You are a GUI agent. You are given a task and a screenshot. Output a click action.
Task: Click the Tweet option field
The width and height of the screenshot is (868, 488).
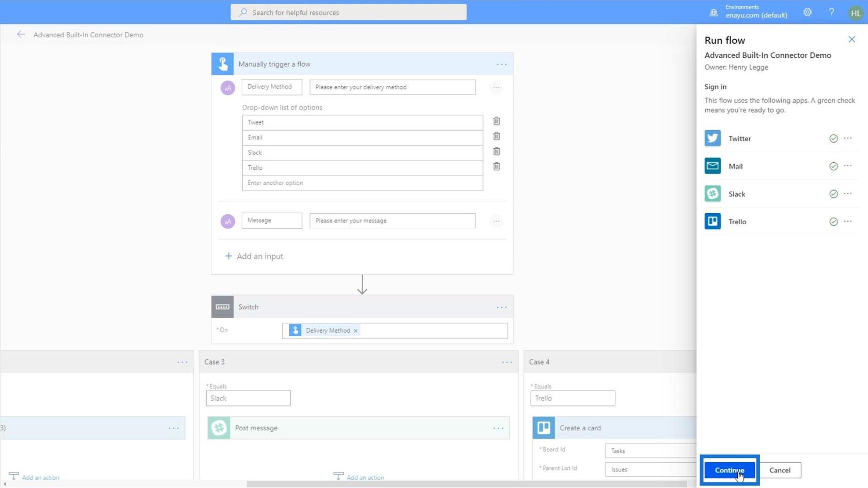click(363, 122)
